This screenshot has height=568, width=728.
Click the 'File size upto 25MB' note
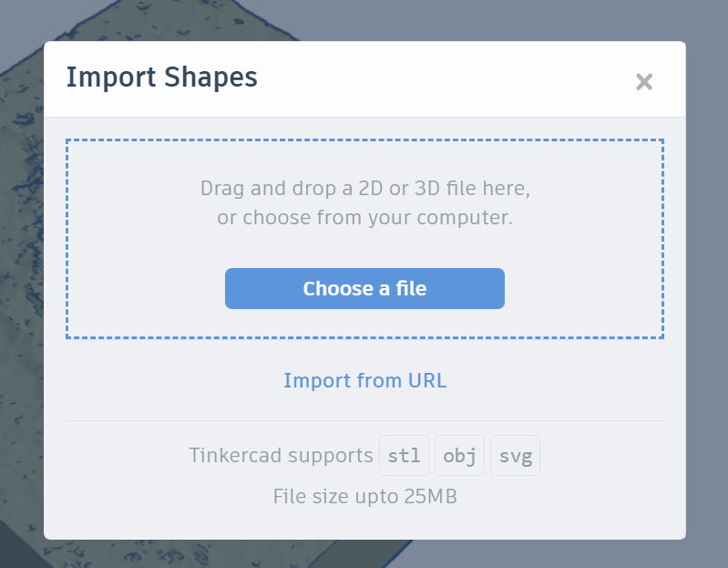coord(365,496)
